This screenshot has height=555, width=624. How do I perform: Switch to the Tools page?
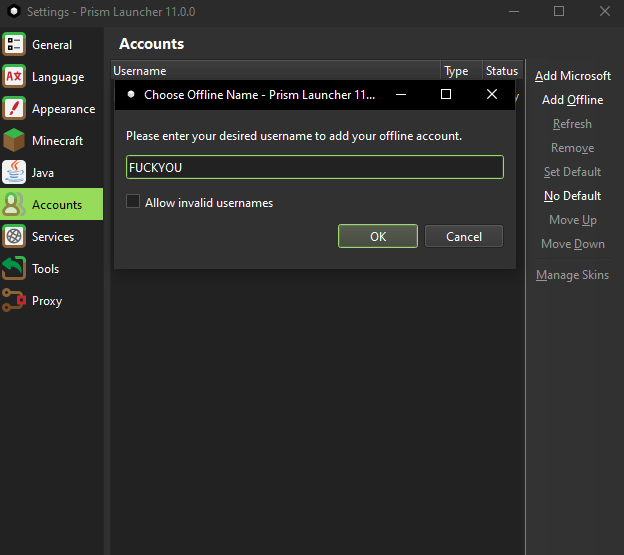coord(52,269)
